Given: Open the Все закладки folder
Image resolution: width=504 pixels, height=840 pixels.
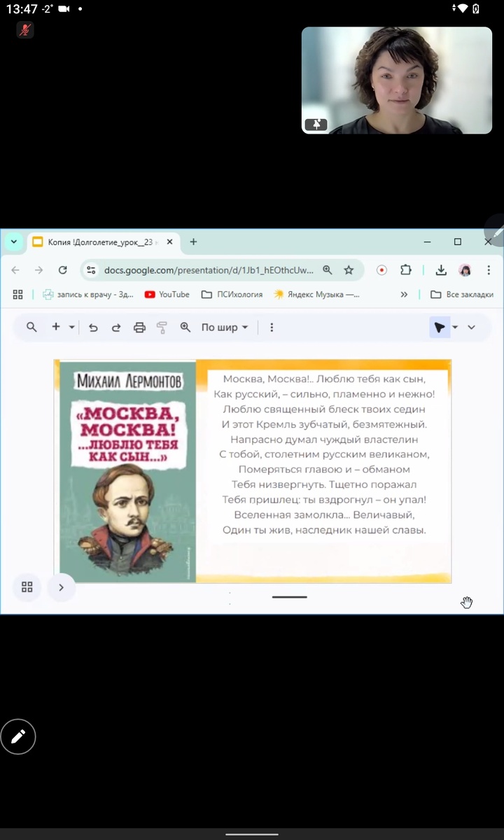Looking at the screenshot, I should pos(462,295).
